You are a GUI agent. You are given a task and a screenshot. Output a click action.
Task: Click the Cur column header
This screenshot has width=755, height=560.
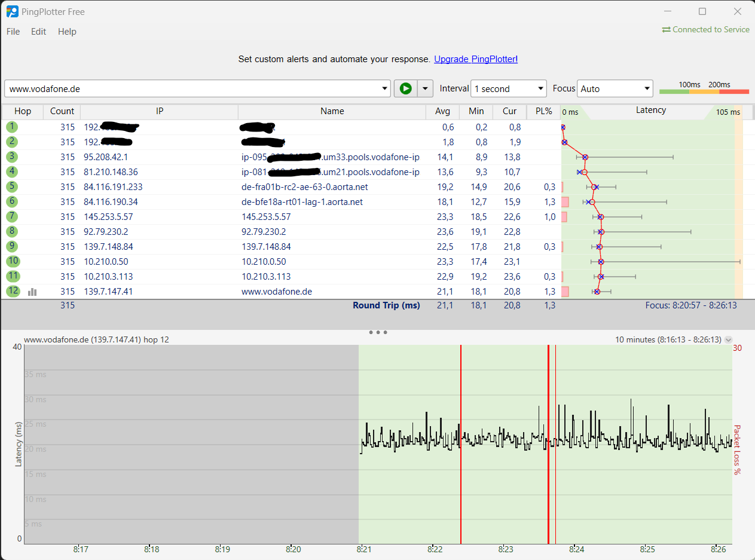(510, 111)
